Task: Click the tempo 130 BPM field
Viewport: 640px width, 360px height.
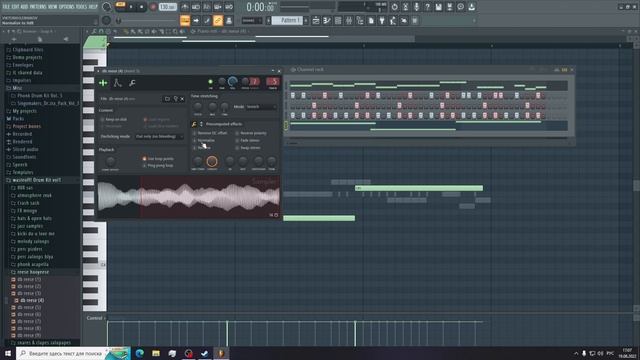Action: tap(167, 7)
